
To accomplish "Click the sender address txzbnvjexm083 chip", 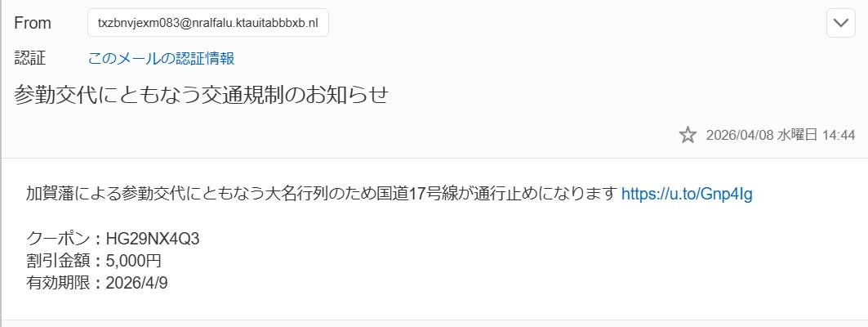I will (207, 24).
